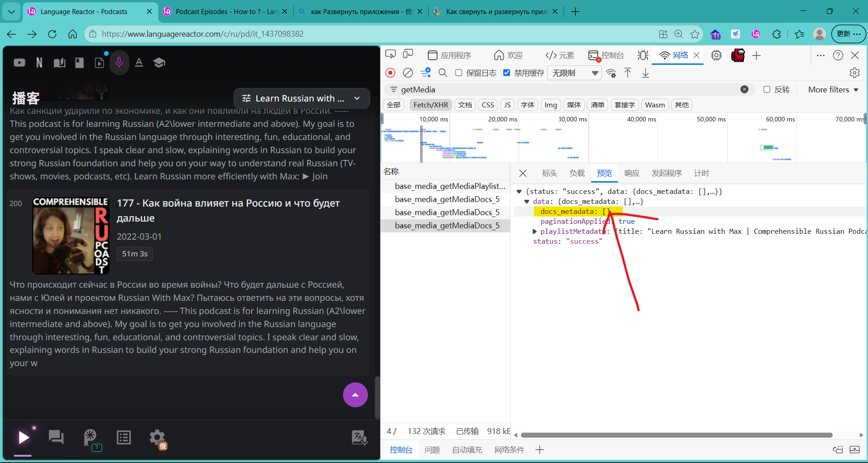Toggle device emulation icon
The image size is (868, 463).
[x=408, y=55]
